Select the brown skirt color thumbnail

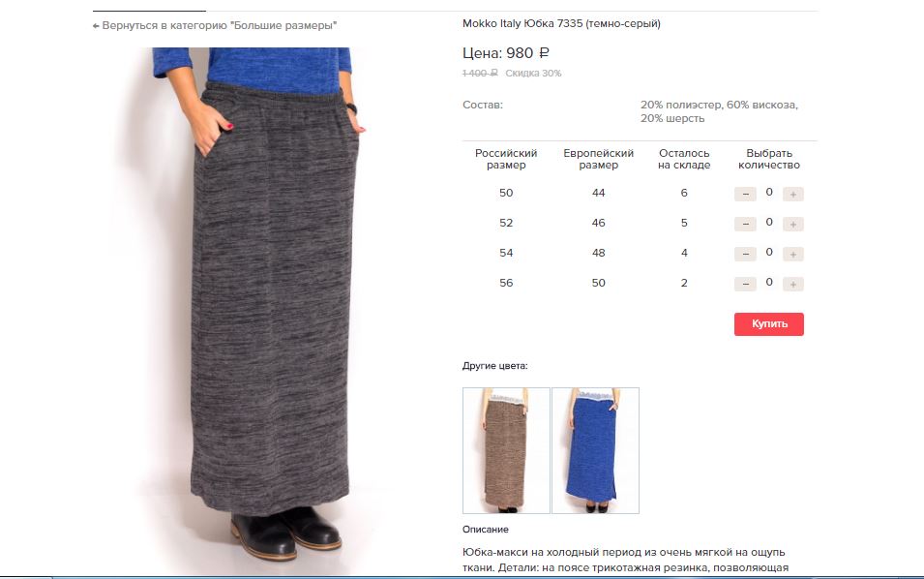[506, 450]
